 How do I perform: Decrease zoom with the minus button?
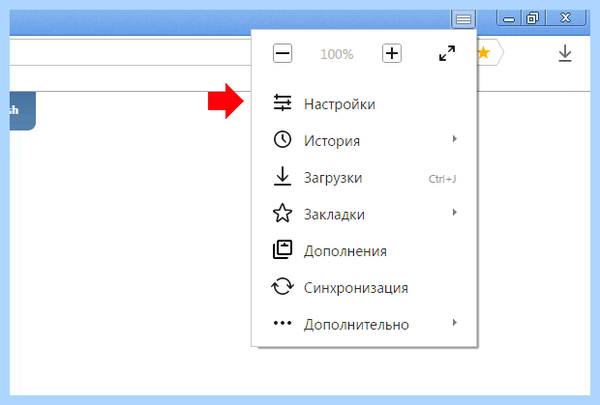pyautogui.click(x=282, y=53)
